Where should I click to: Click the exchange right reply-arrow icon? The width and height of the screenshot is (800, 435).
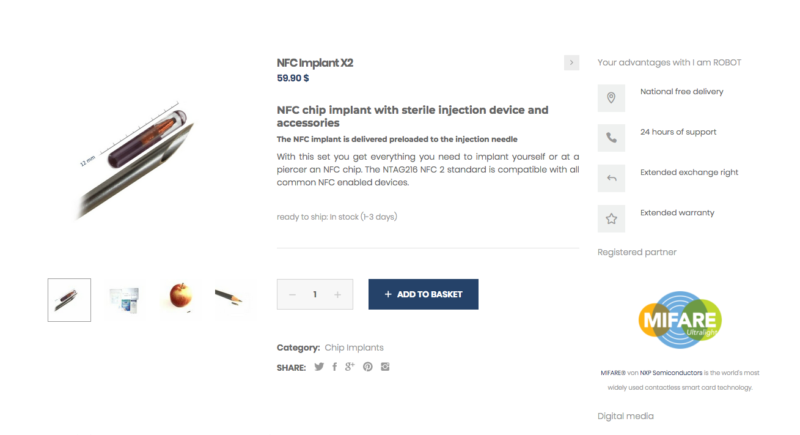(x=611, y=178)
